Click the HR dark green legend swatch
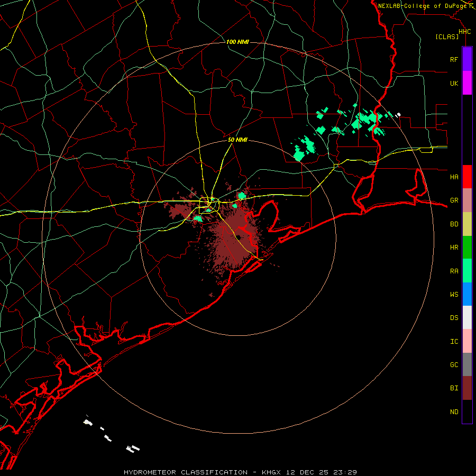Screen dimensions: 476x476 [467, 247]
